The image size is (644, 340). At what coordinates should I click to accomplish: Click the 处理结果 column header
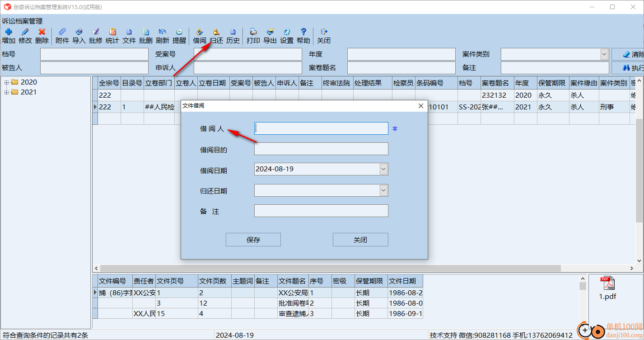373,83
